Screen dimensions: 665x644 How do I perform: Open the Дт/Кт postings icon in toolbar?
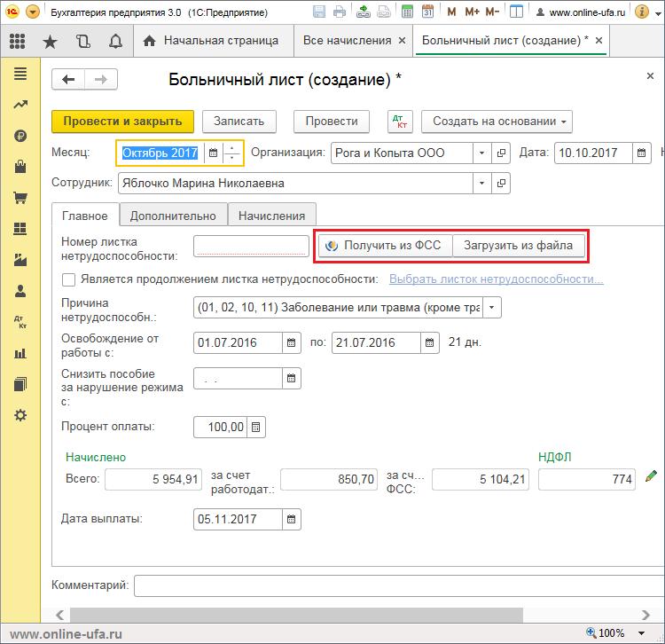click(x=401, y=122)
